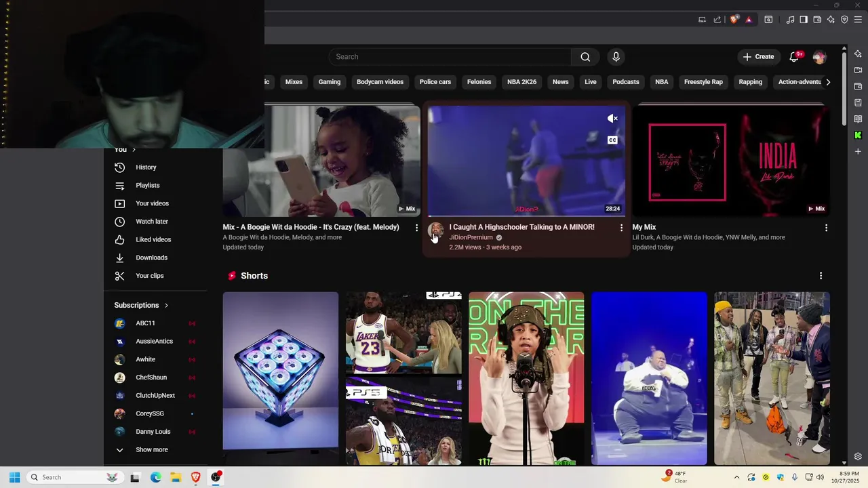Open the Lil Durk India My Mix thumbnail

(731, 161)
